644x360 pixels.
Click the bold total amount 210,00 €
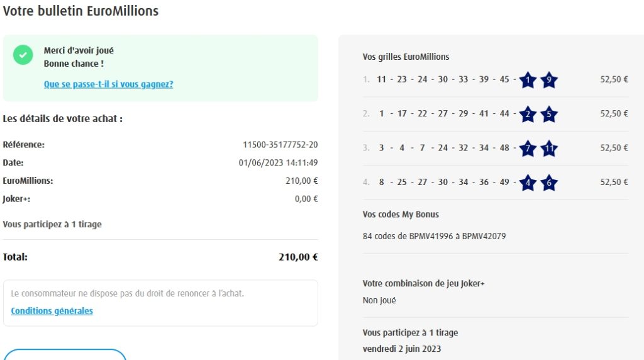tap(298, 257)
